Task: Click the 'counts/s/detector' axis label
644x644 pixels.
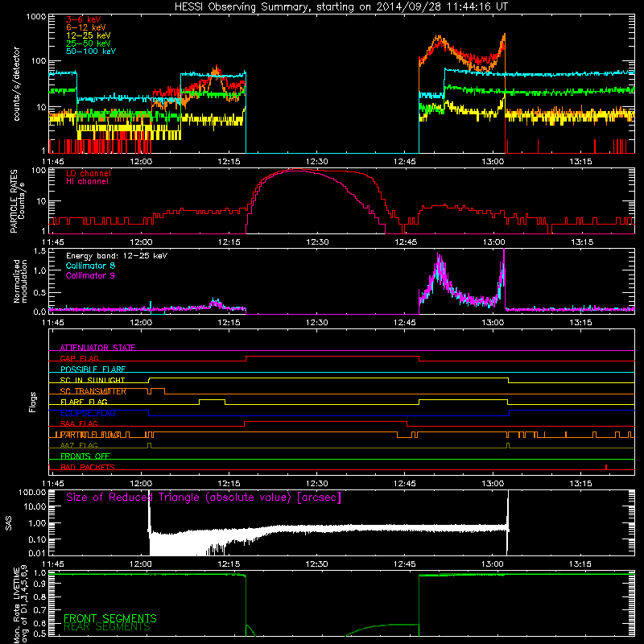Action: 17,84
